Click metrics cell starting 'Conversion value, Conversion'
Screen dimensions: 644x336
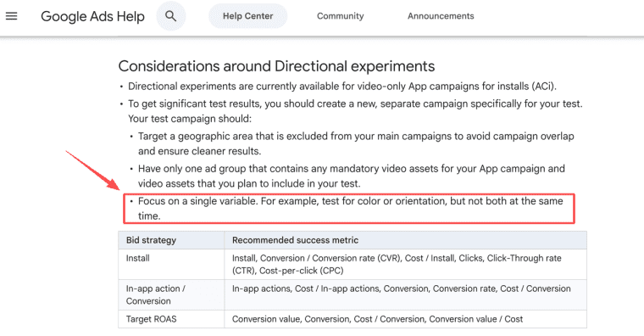point(405,319)
